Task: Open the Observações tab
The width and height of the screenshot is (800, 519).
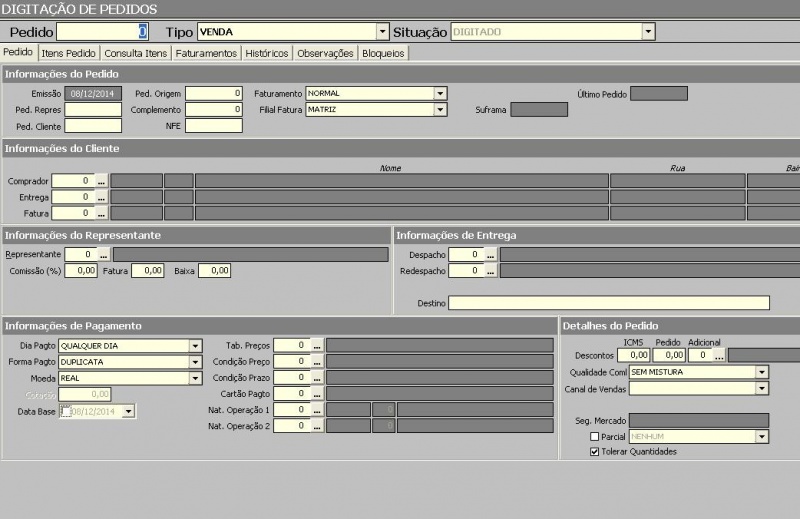Action: point(325,53)
